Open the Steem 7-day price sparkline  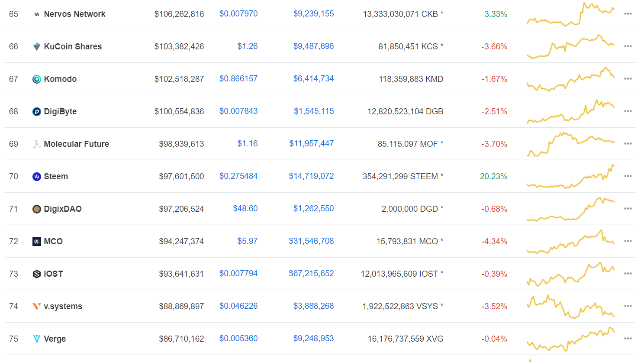570,176
